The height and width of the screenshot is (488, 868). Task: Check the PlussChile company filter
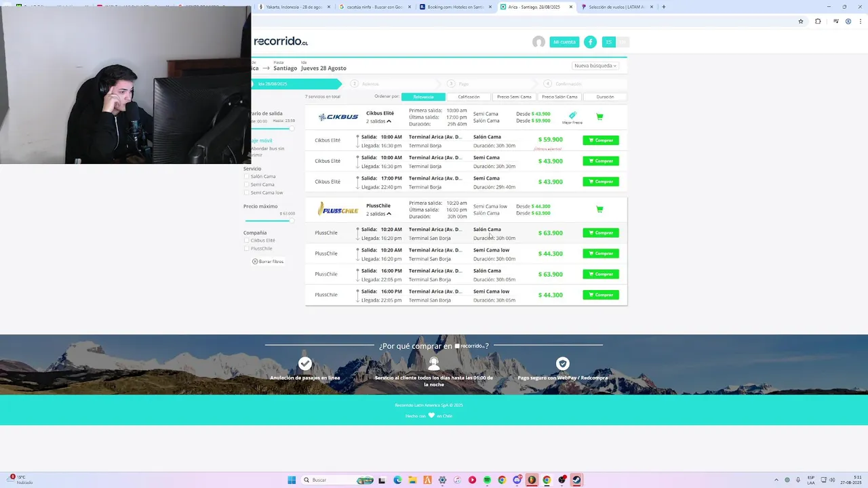247,249
